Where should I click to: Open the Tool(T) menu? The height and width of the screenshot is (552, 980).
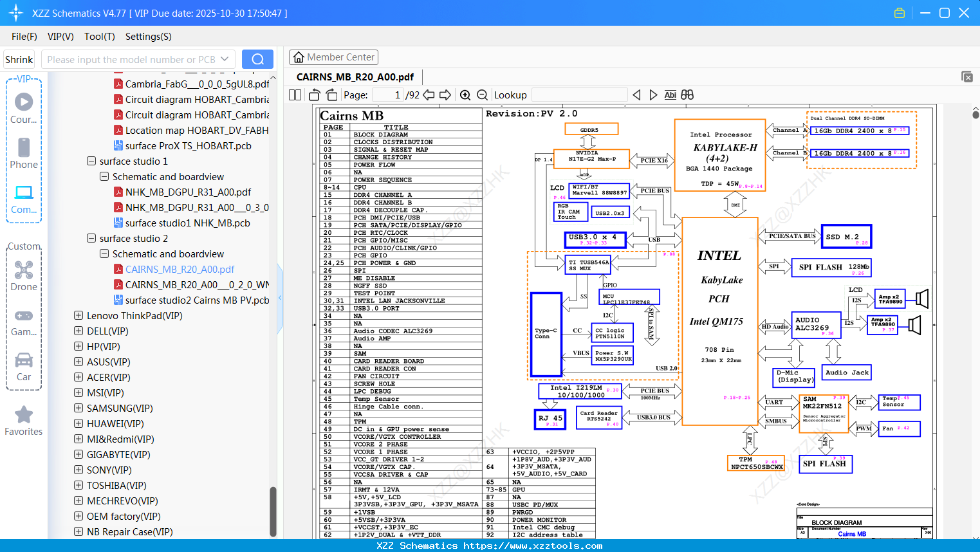tap(100, 37)
